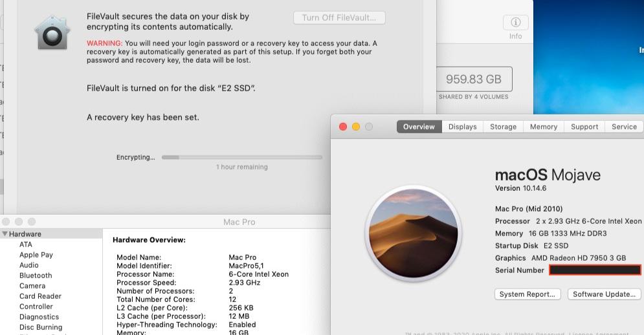Select Audio in the hardware list
This screenshot has width=644, height=335.
28,265
